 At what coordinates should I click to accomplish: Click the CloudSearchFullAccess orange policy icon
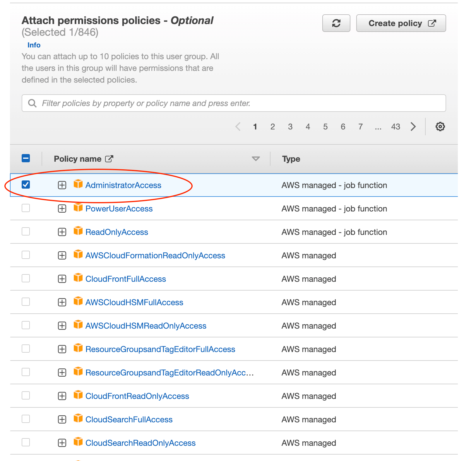(78, 418)
